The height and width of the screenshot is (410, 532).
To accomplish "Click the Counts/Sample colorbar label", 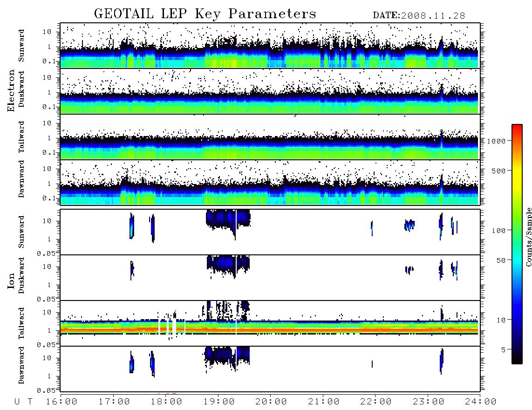I will [x=528, y=237].
